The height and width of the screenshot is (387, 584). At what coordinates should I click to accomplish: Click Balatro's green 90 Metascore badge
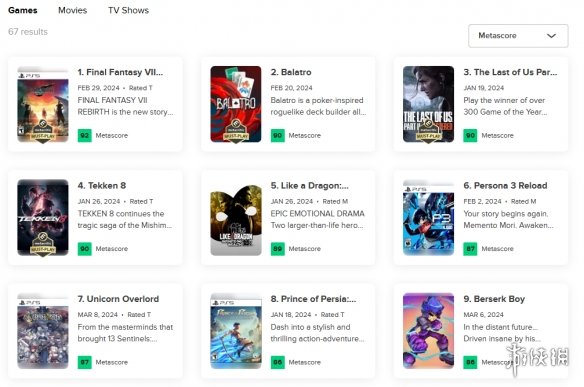[277, 136]
